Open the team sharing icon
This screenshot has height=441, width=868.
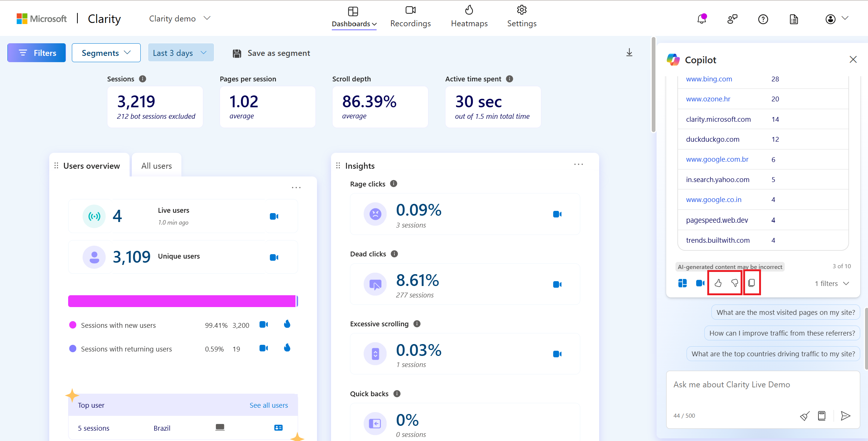click(732, 19)
